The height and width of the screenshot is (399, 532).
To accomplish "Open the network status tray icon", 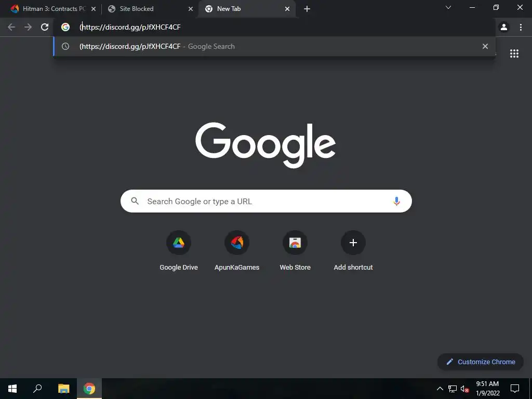I will click(x=453, y=389).
